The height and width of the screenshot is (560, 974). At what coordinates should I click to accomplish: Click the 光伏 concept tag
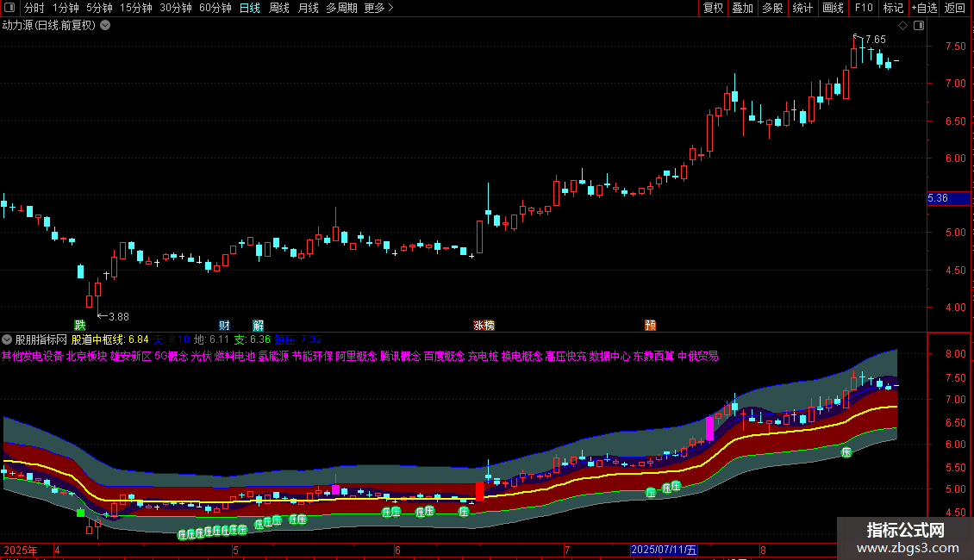click(x=201, y=357)
